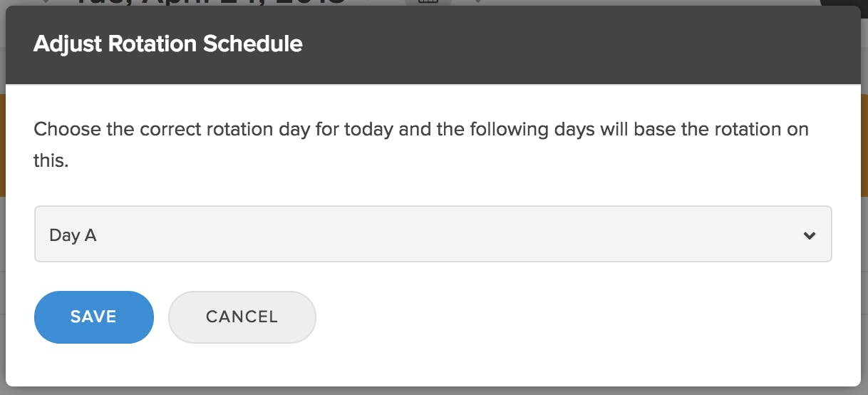
Task: Click the instruction text about choosing rotation day
Action: (421, 145)
